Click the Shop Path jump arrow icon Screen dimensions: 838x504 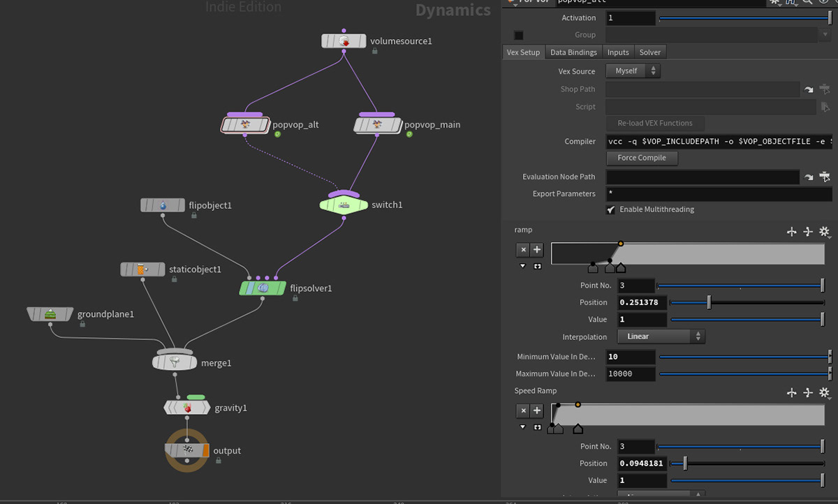pyautogui.click(x=809, y=89)
